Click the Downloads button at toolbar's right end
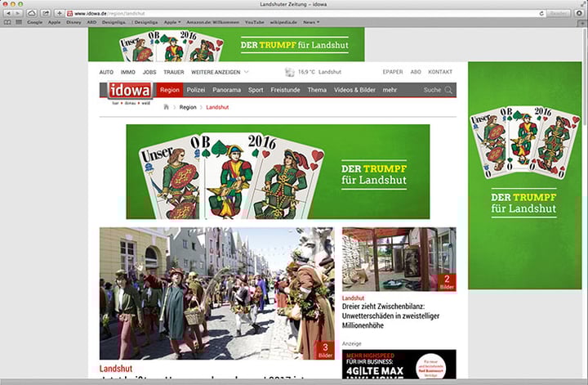The width and height of the screenshot is (588, 385). 579,13
